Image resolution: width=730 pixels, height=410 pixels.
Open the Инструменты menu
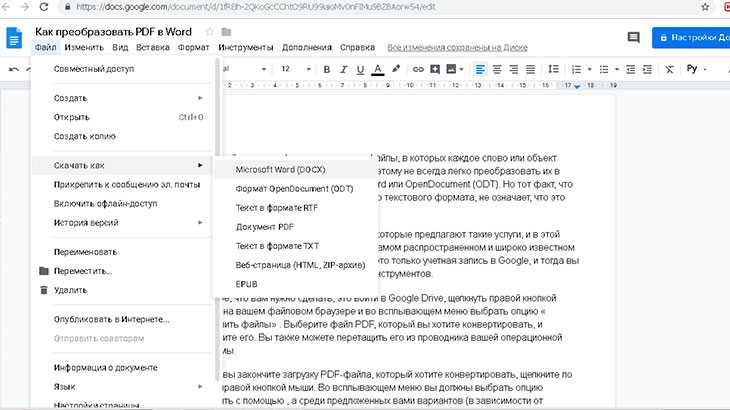point(246,47)
